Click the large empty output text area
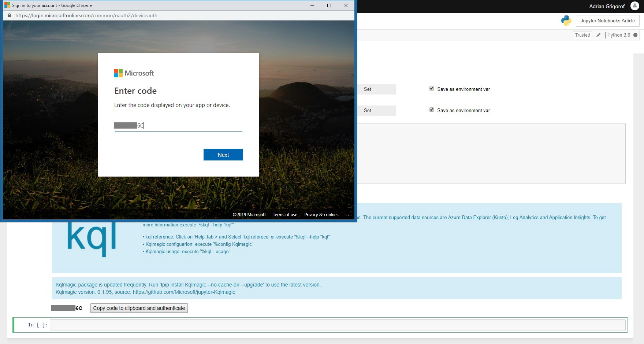This screenshot has height=344, width=644. tap(491, 153)
